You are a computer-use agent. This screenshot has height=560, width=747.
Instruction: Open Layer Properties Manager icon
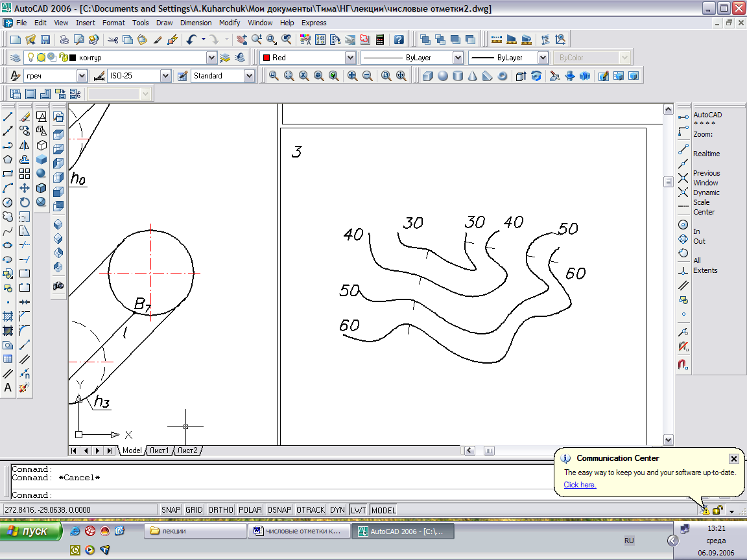click(x=16, y=58)
